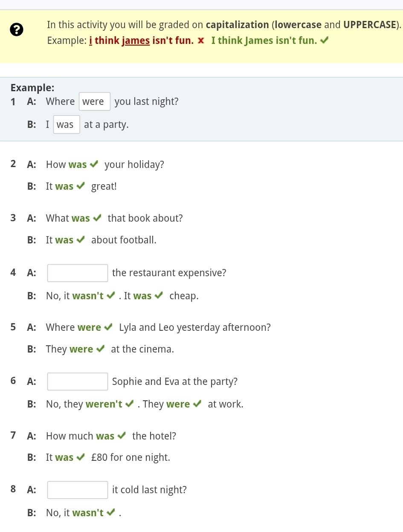Click the example input containing 'was'
Screen dimensions: 403x532
[x=66, y=124]
